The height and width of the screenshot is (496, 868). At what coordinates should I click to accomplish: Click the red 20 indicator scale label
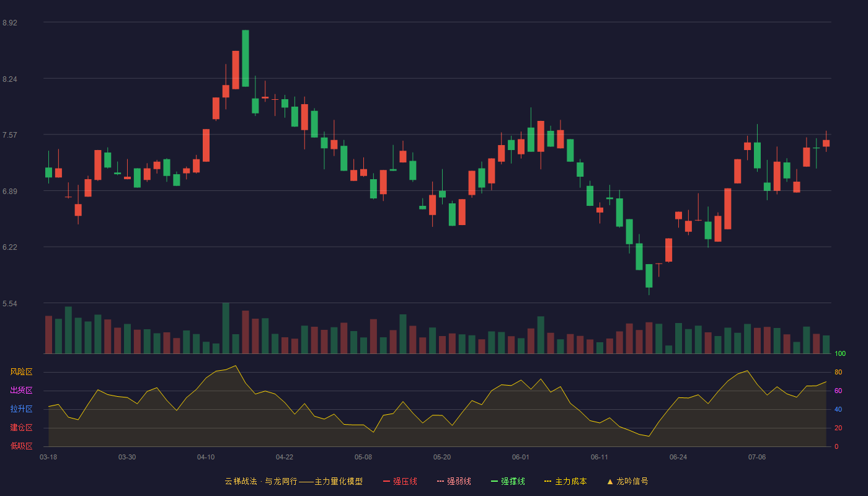838,428
